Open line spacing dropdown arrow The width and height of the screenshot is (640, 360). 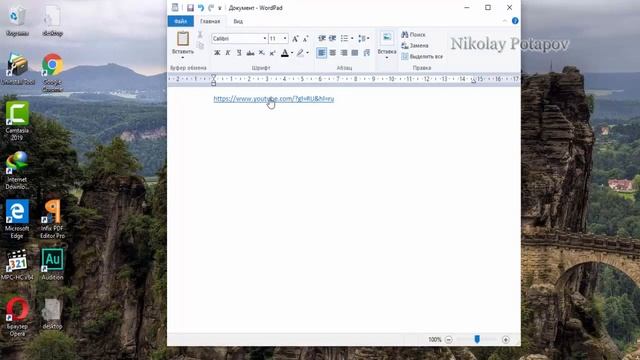[368, 38]
